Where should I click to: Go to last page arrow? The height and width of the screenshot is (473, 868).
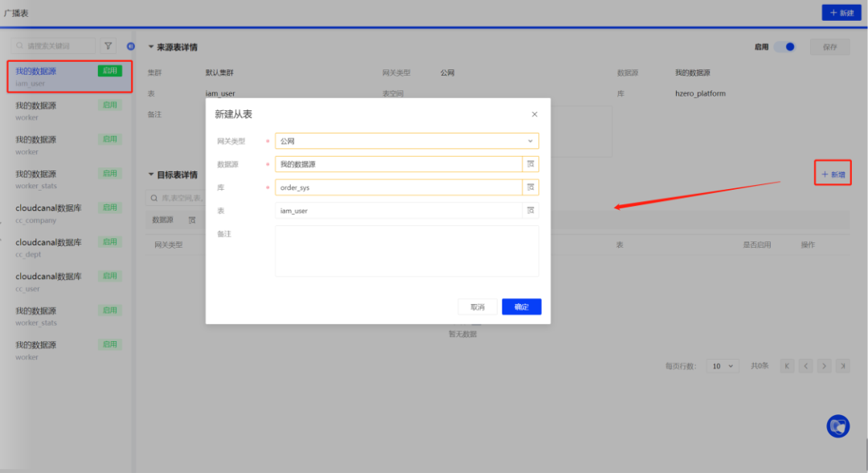pyautogui.click(x=843, y=366)
